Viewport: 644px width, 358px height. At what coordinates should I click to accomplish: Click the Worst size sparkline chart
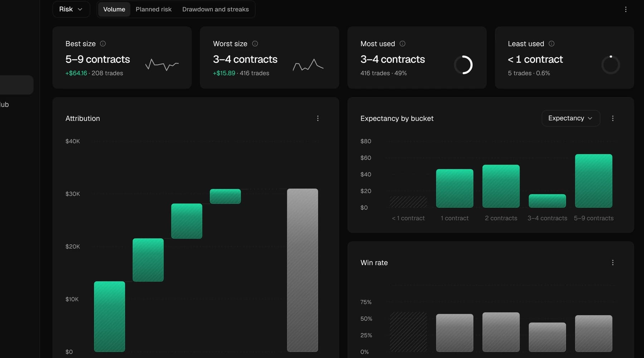pyautogui.click(x=308, y=65)
